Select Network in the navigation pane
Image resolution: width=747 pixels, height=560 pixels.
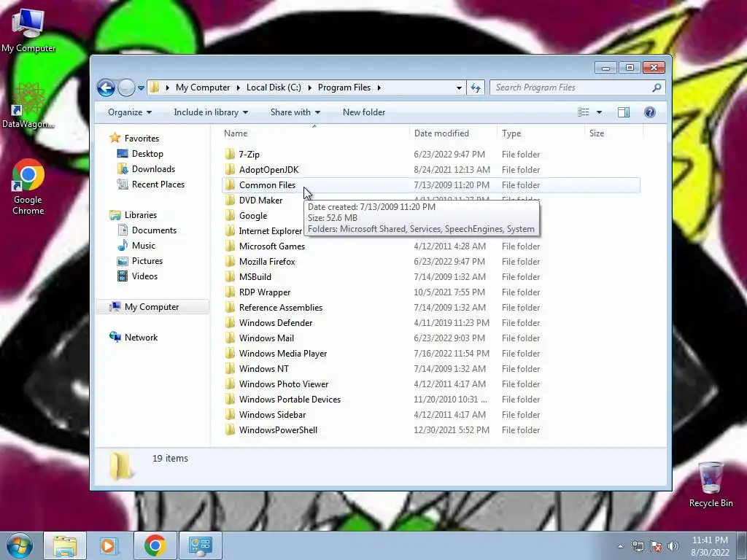click(141, 338)
